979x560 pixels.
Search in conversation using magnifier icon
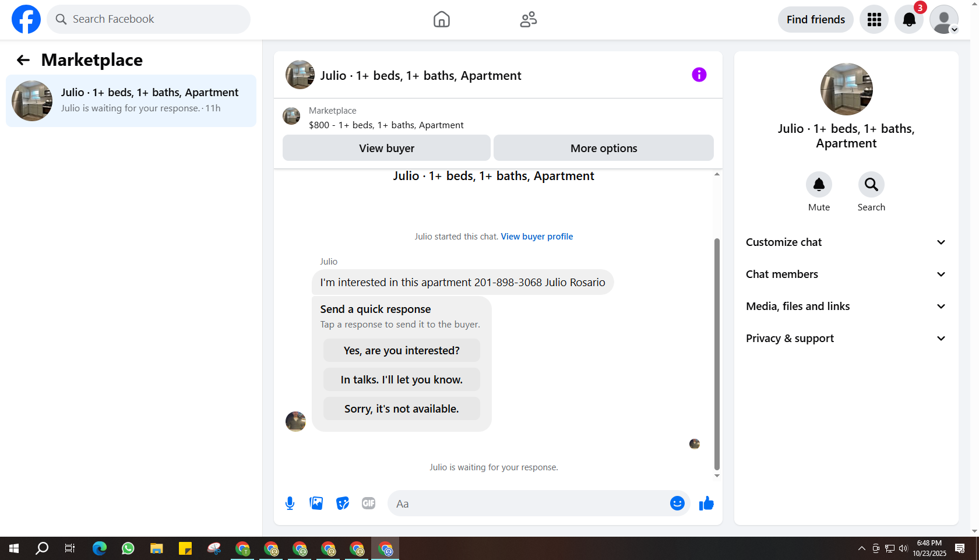[871, 185]
